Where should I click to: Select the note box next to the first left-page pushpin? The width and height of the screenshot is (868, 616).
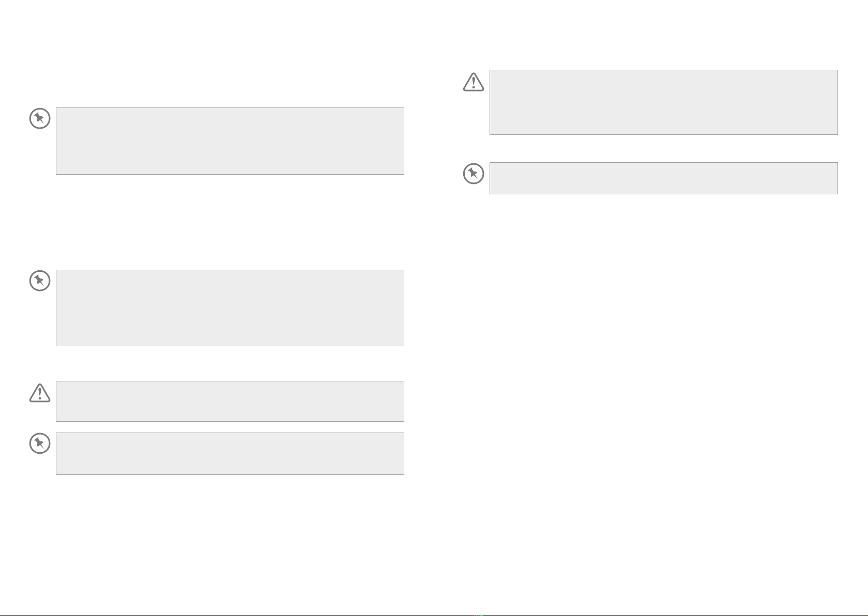click(x=230, y=141)
